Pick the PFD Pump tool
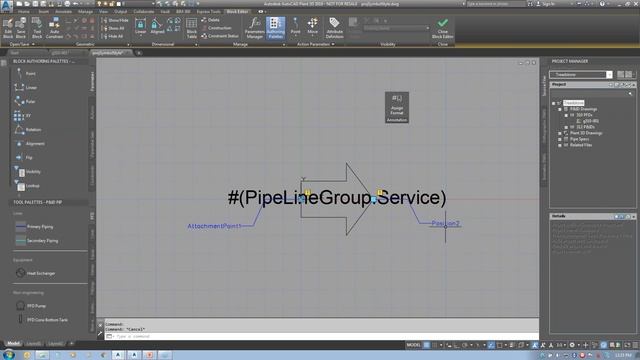Screen dimensions: 640x360 31,306
